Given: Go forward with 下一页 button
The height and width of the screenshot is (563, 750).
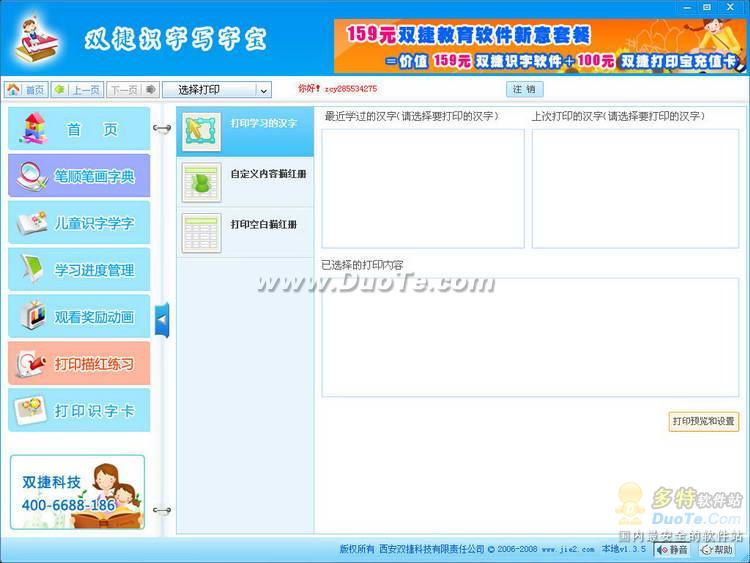Looking at the screenshot, I should tap(132, 89).
